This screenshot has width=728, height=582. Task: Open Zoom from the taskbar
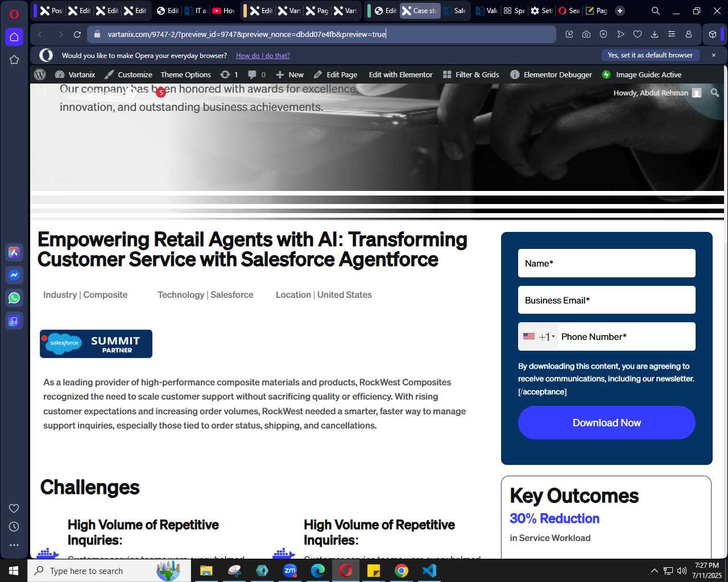tap(290, 571)
